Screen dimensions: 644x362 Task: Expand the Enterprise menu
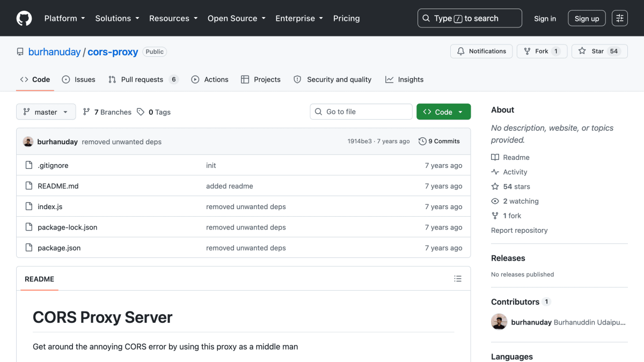[x=299, y=18]
